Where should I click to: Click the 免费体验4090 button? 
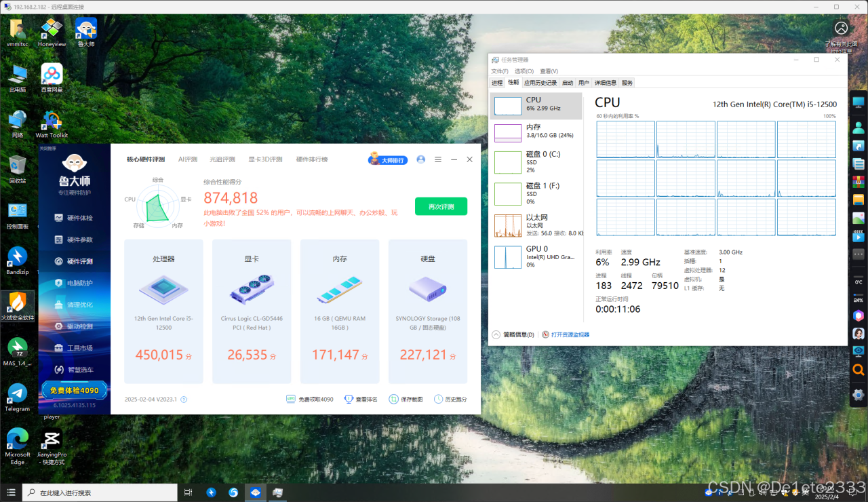pyautogui.click(x=73, y=390)
